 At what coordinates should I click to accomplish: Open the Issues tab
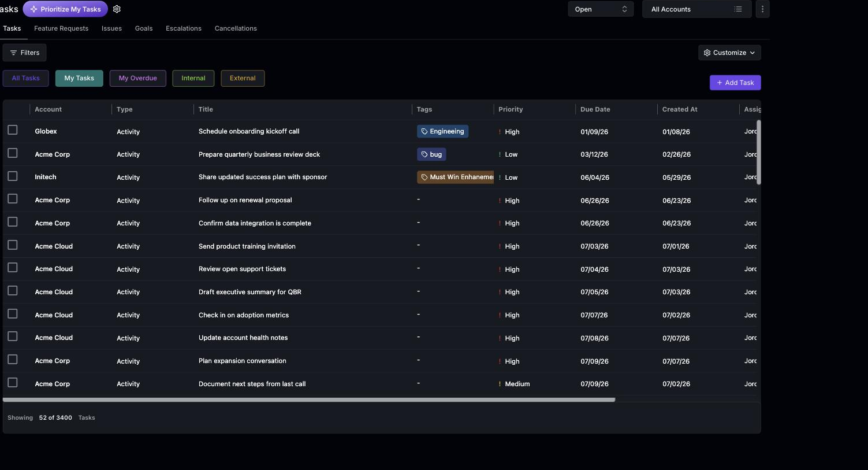111,28
